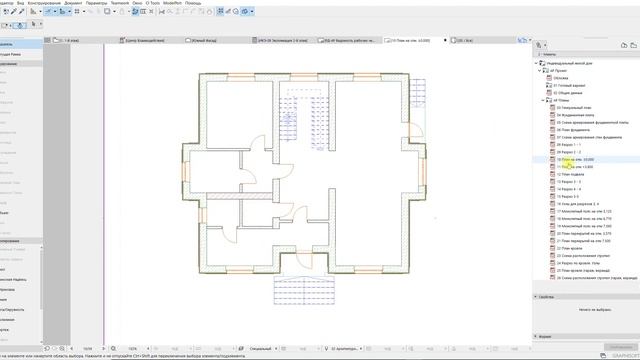Select the eyedropper pick-up parameters tool
This screenshot has width=640, height=360.
click(x=14, y=11)
